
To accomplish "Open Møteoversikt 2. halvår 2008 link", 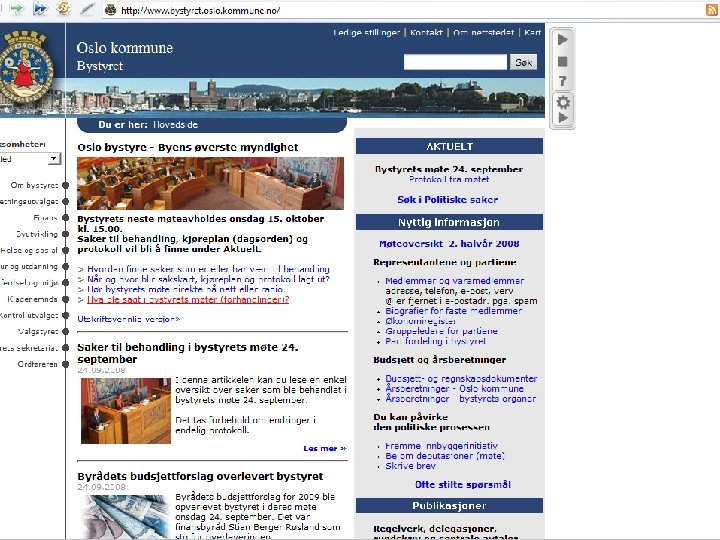I will pyautogui.click(x=449, y=243).
